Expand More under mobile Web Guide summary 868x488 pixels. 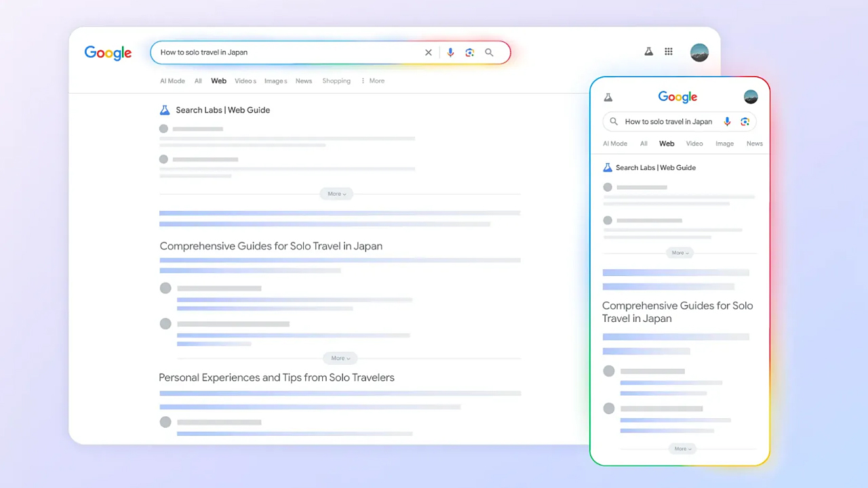click(x=679, y=253)
